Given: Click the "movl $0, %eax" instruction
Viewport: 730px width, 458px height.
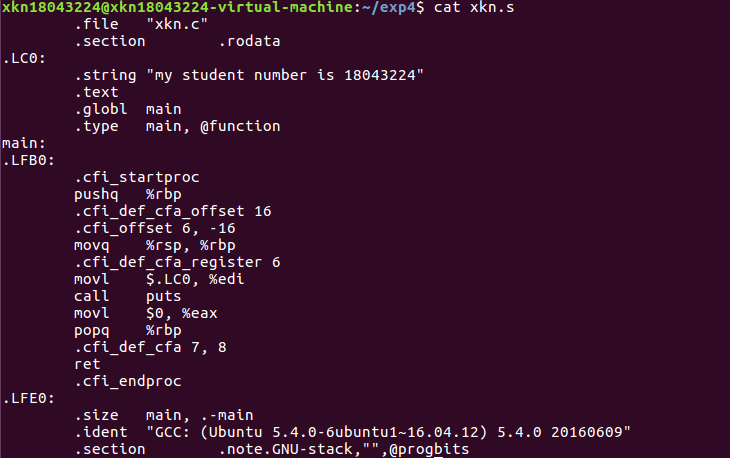Looking at the screenshot, I should pyautogui.click(x=145, y=314).
